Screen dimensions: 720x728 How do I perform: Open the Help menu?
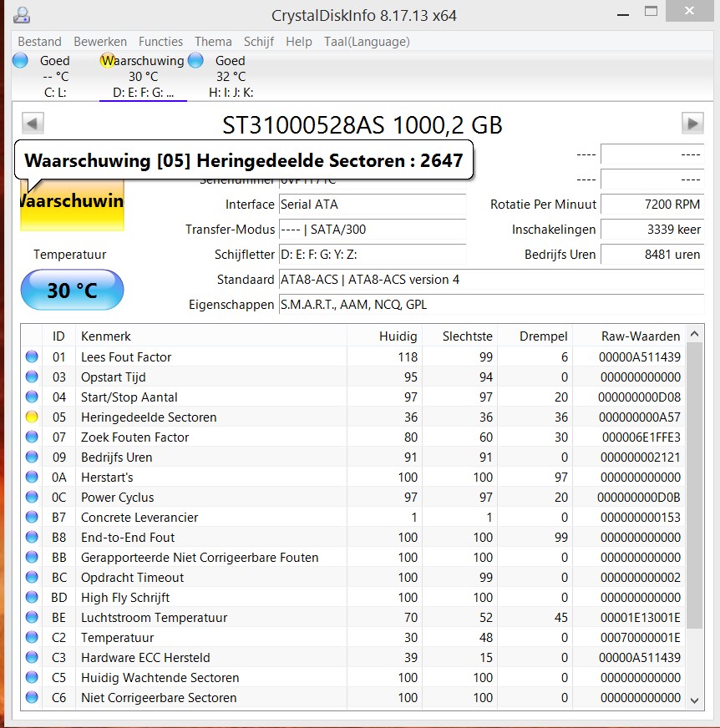pyautogui.click(x=299, y=42)
